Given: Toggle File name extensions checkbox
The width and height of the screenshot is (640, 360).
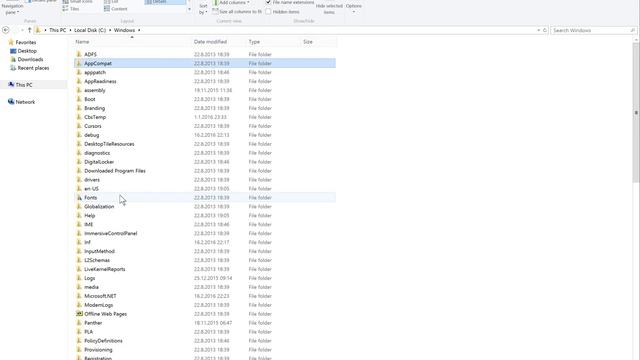Looking at the screenshot, I should (x=268, y=2).
